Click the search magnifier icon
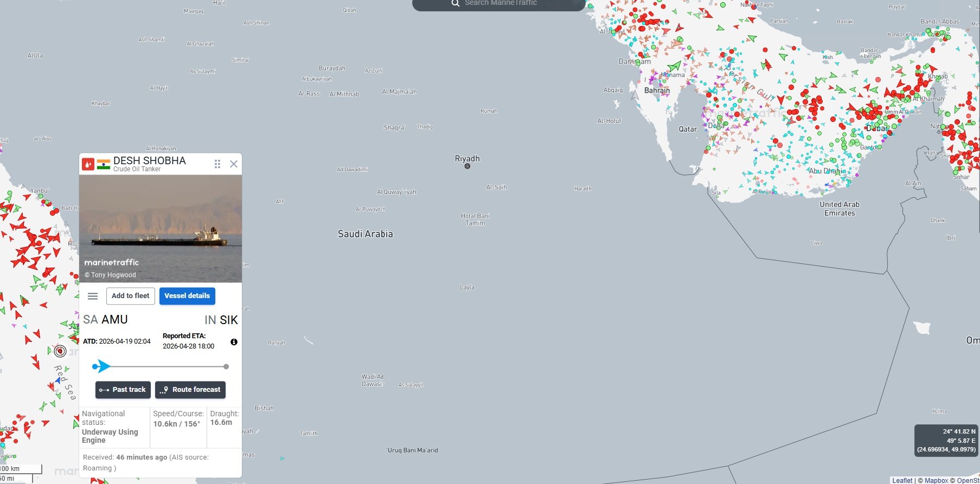Image resolution: width=980 pixels, height=484 pixels. [x=456, y=3]
